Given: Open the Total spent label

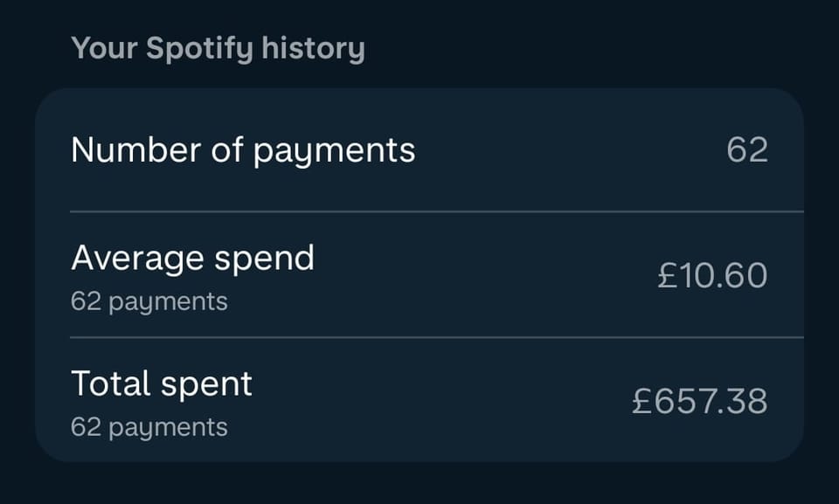Looking at the screenshot, I should 162,384.
